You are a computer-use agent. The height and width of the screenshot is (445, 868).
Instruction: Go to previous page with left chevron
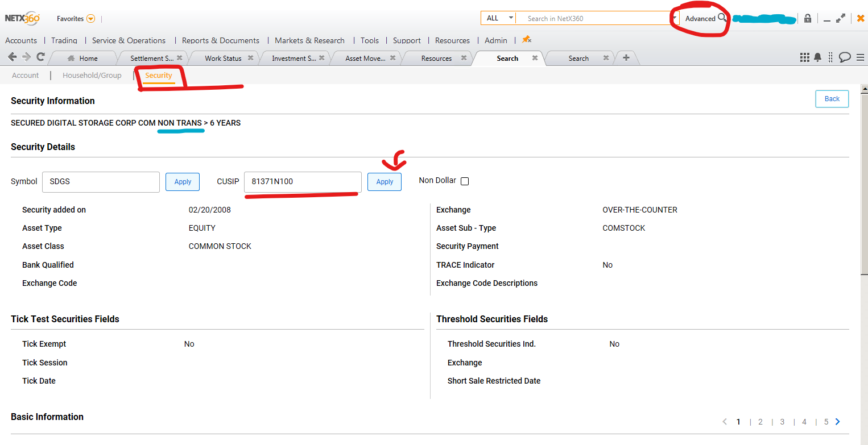click(x=725, y=422)
